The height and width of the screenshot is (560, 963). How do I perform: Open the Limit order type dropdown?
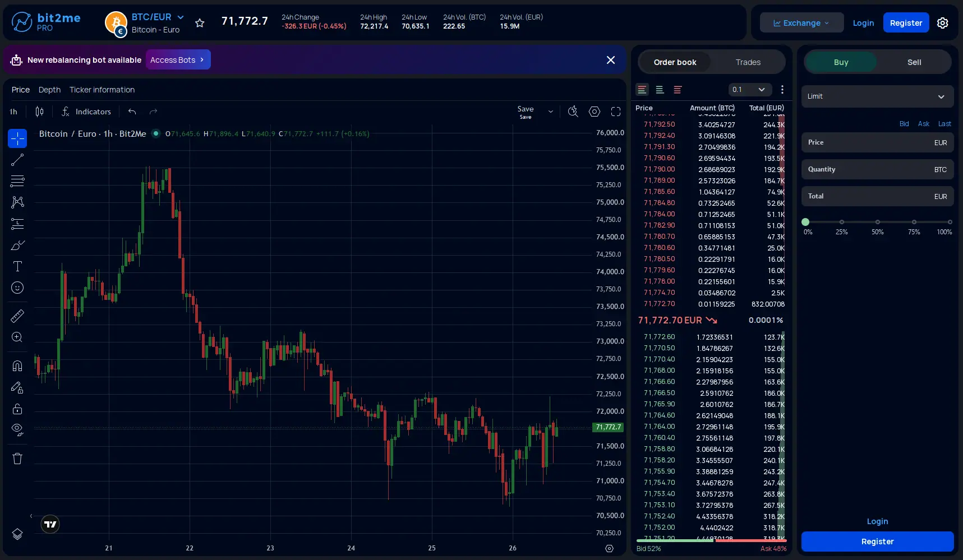click(877, 96)
